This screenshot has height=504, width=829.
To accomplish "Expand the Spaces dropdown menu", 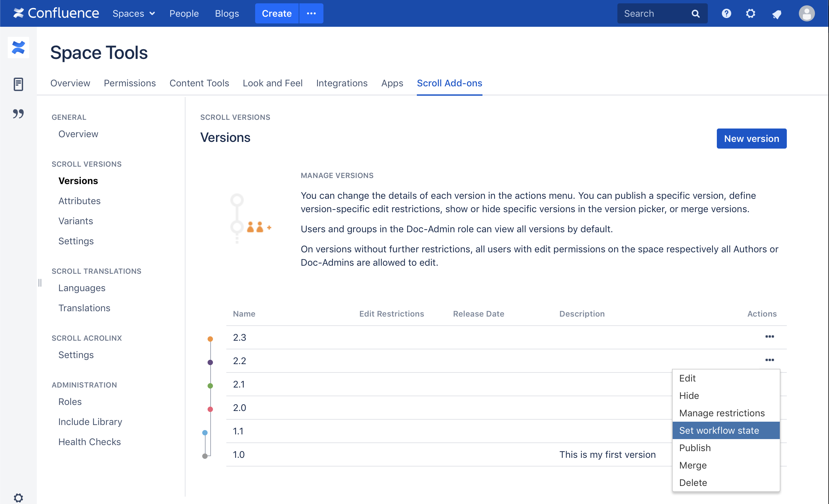I will coord(134,13).
